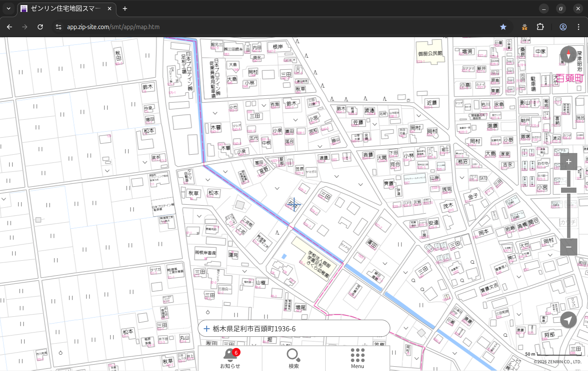Open Chrome three-dot menu

(x=579, y=27)
